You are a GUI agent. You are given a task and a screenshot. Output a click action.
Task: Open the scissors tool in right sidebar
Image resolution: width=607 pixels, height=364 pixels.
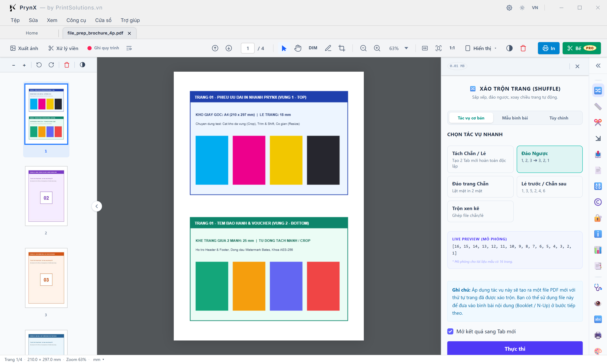pyautogui.click(x=598, y=122)
